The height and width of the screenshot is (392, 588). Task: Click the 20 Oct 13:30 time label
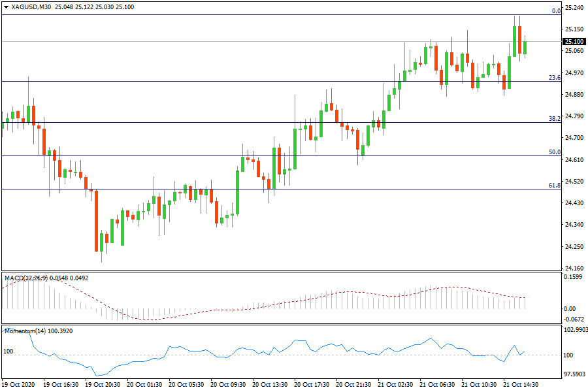271,385
